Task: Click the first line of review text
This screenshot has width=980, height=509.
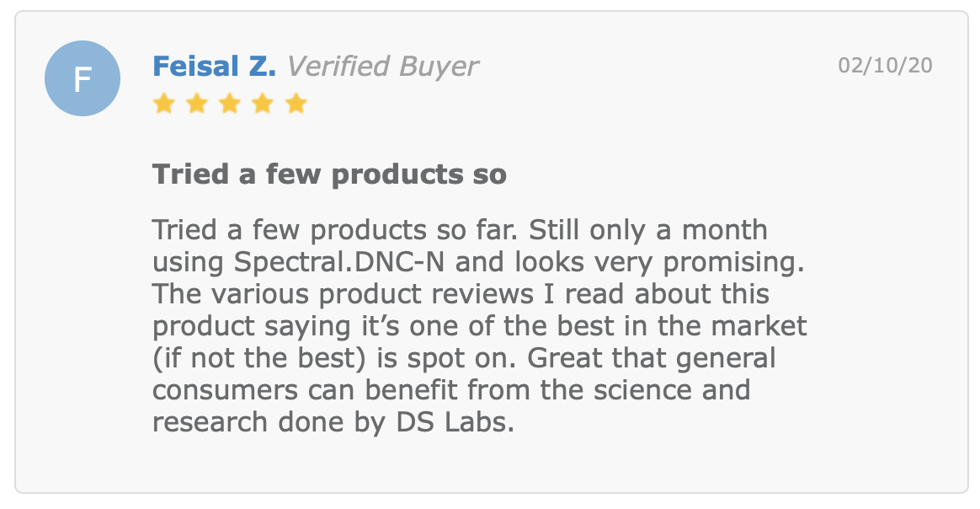Action: pos(460,230)
